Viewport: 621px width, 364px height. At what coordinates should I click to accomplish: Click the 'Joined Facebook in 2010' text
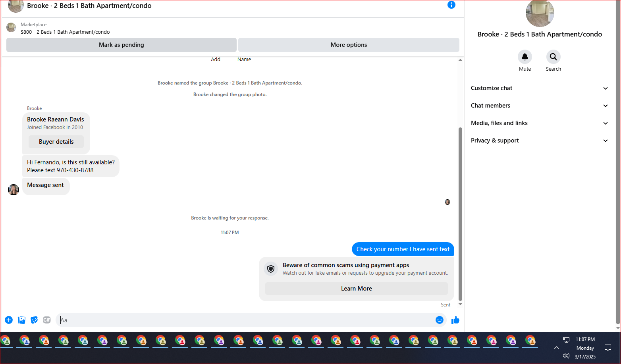coord(55,127)
